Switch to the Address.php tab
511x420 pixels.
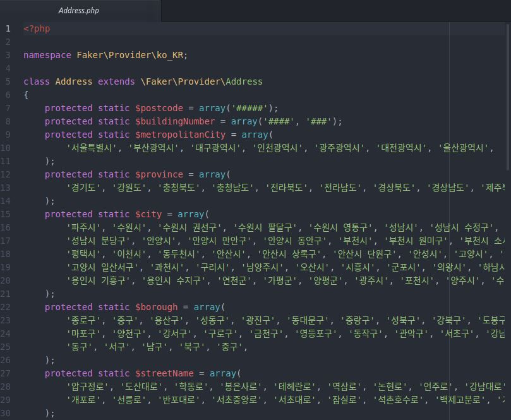pos(78,11)
